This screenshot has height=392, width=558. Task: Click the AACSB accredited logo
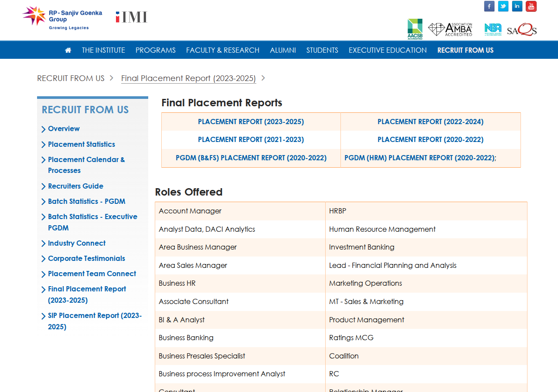pyautogui.click(x=415, y=29)
